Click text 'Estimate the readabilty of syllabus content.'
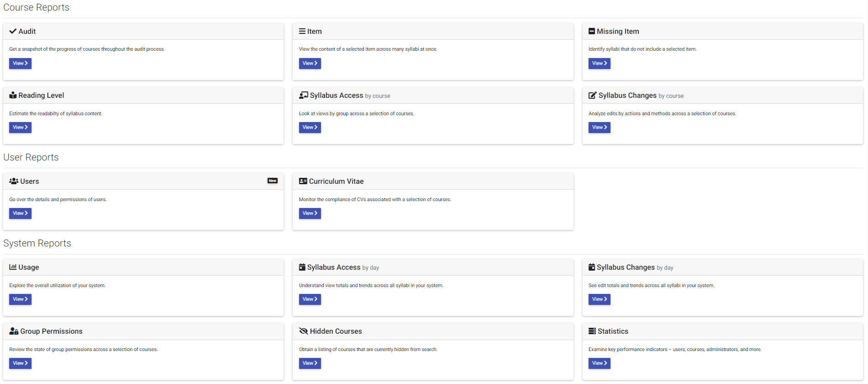The width and height of the screenshot is (868, 384). click(x=56, y=114)
